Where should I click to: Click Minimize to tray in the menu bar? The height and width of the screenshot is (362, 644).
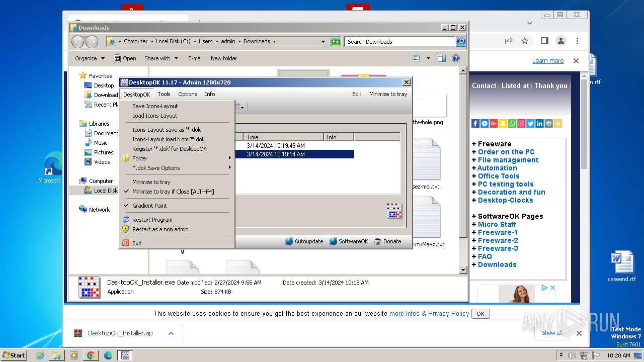click(388, 94)
